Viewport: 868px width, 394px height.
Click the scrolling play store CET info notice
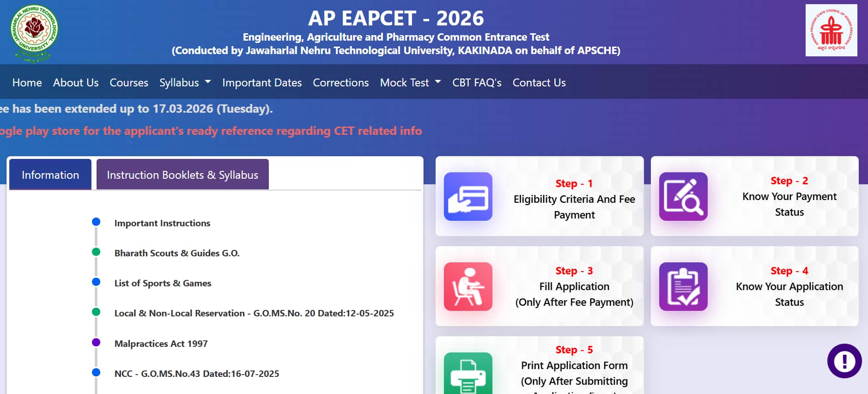211,131
